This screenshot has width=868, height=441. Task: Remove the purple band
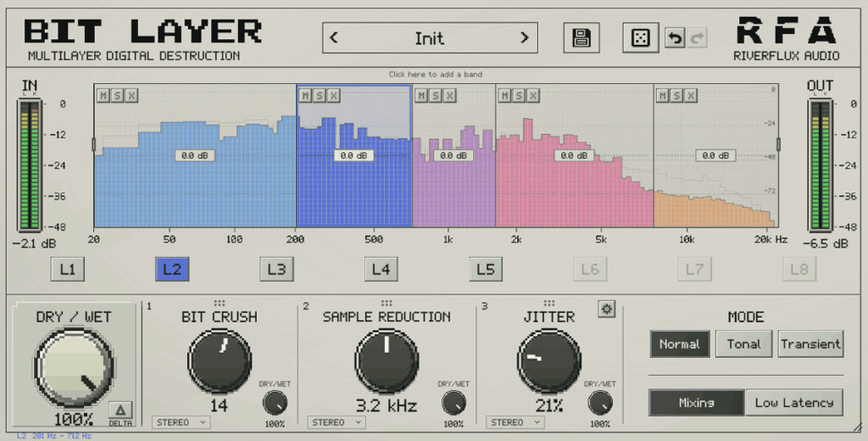coord(449,96)
